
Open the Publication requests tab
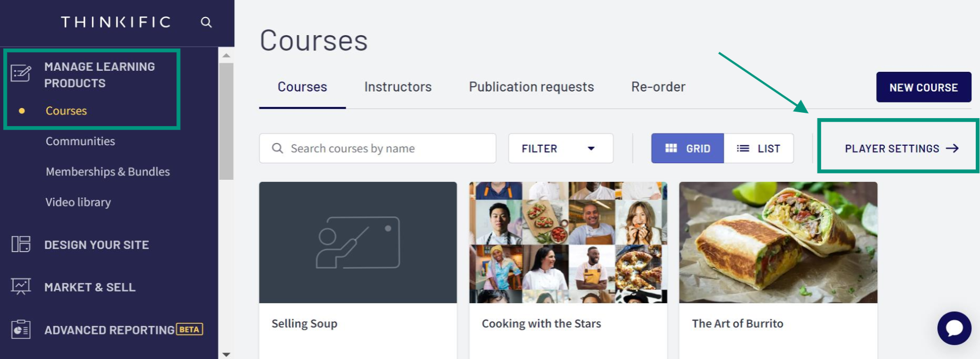pos(531,87)
